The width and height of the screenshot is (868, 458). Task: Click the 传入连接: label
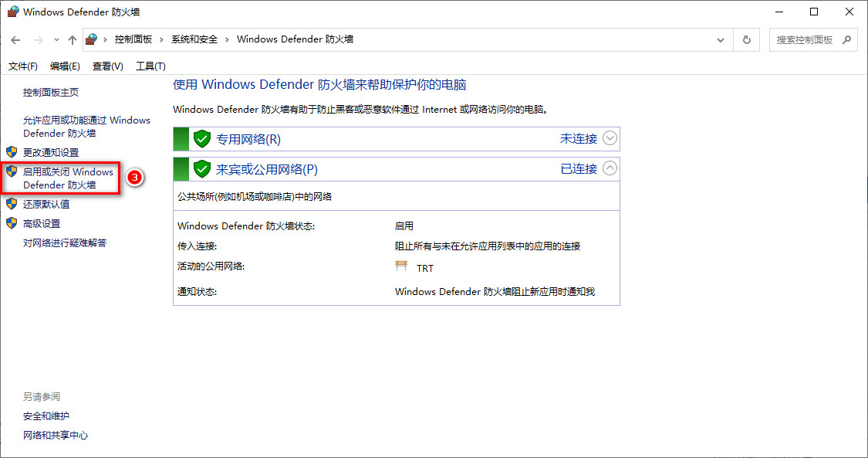pyautogui.click(x=197, y=246)
